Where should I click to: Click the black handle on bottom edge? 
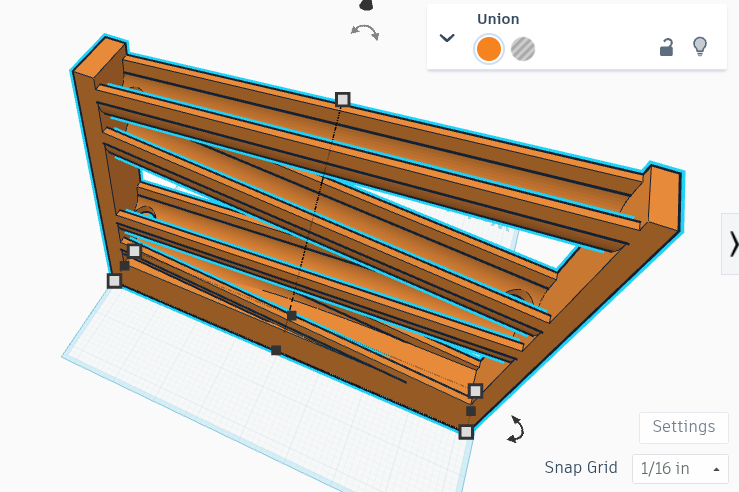pyautogui.click(x=276, y=350)
